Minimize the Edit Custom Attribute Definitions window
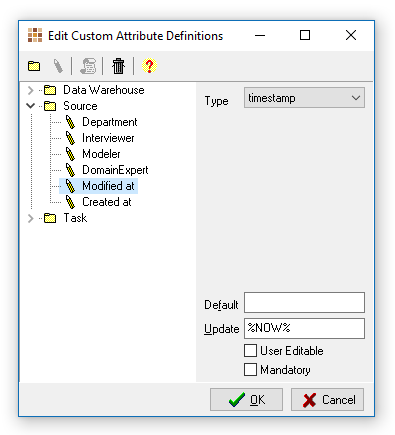Image resolution: width=395 pixels, height=435 pixels. click(x=260, y=35)
